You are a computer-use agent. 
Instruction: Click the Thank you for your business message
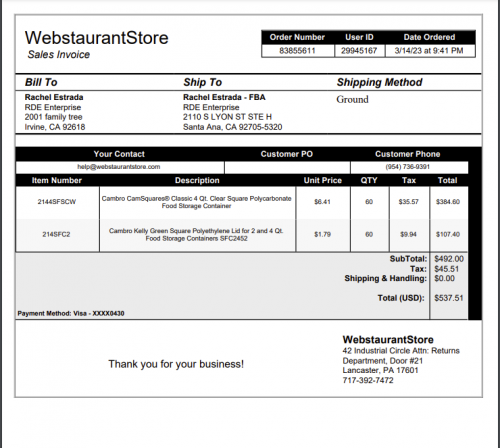pos(176,364)
